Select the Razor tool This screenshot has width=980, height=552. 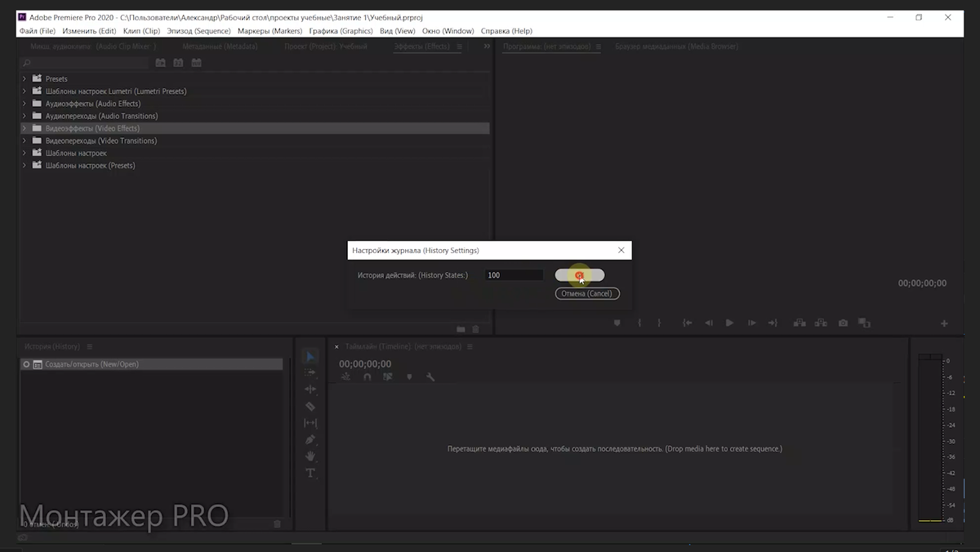(310, 406)
